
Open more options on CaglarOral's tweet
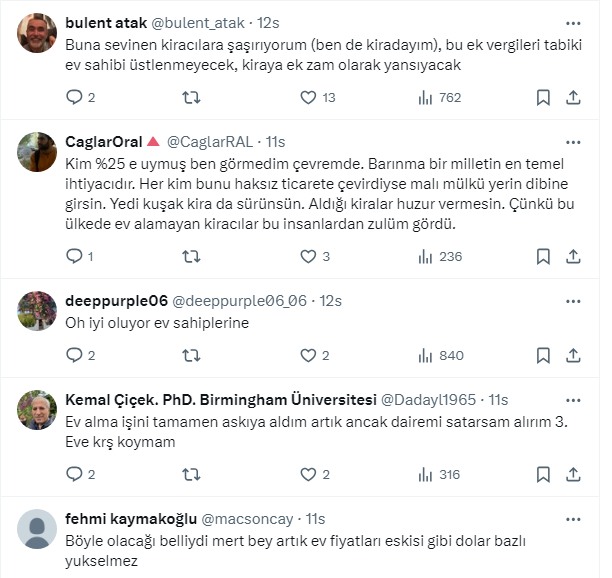click(572, 141)
